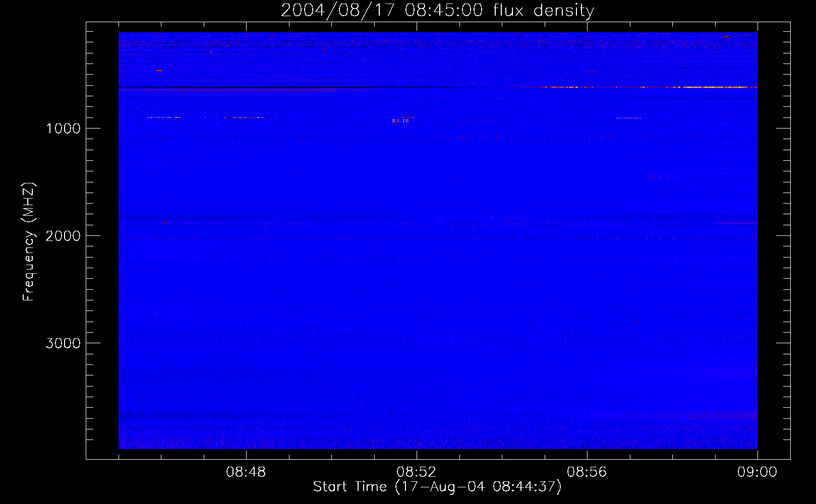The width and height of the screenshot is (816, 504).
Task: Click the "Frequency (MHZ)" y-axis label
Action: [29, 242]
